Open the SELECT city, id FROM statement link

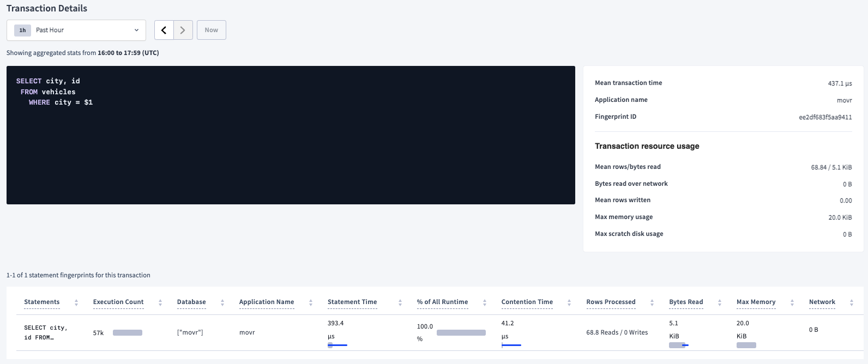tap(46, 332)
